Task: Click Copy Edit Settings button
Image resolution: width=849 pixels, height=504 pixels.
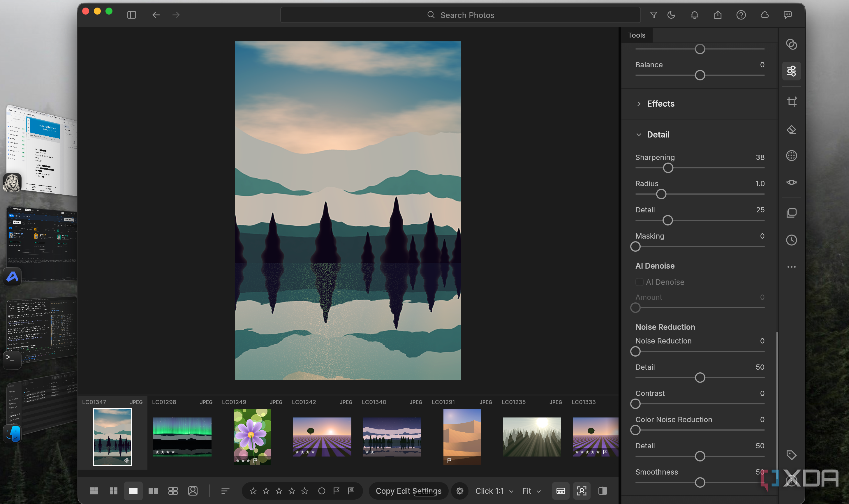Action: [x=408, y=491]
